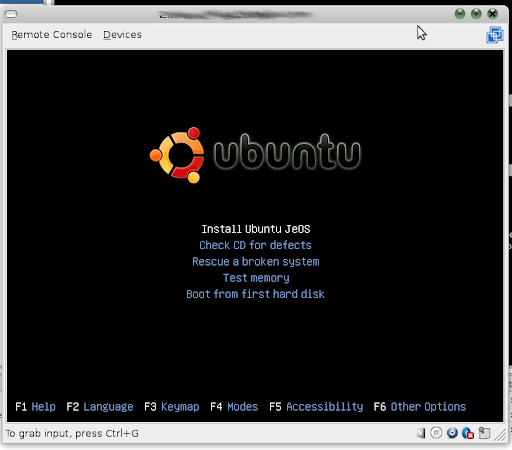Image resolution: width=512 pixels, height=450 pixels.
Task: Select Check CD for defects
Action: (x=255, y=245)
